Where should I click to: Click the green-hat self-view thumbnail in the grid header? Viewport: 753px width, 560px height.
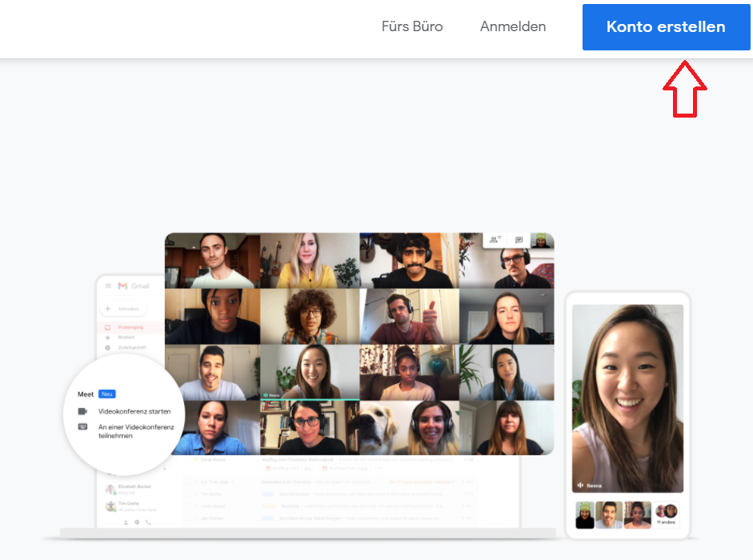(541, 240)
